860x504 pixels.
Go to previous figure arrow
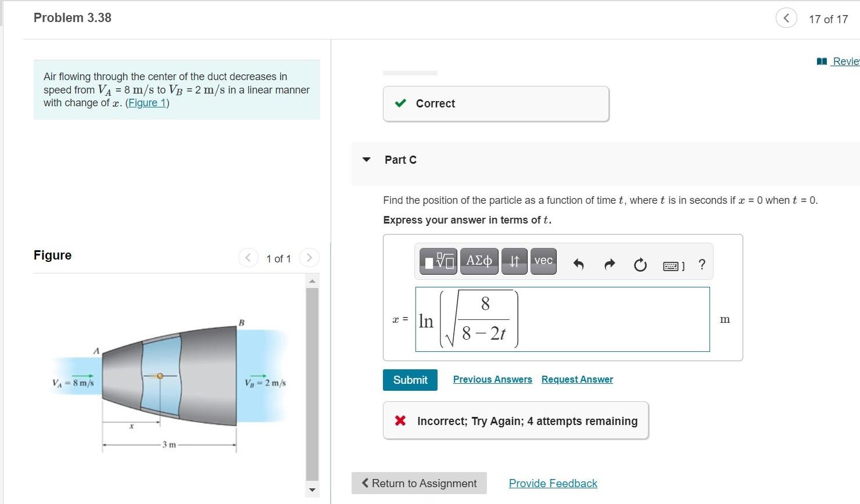pos(248,258)
